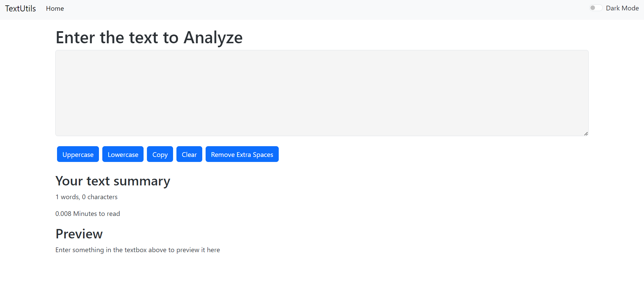Click the textarea resize handle

[x=586, y=133]
